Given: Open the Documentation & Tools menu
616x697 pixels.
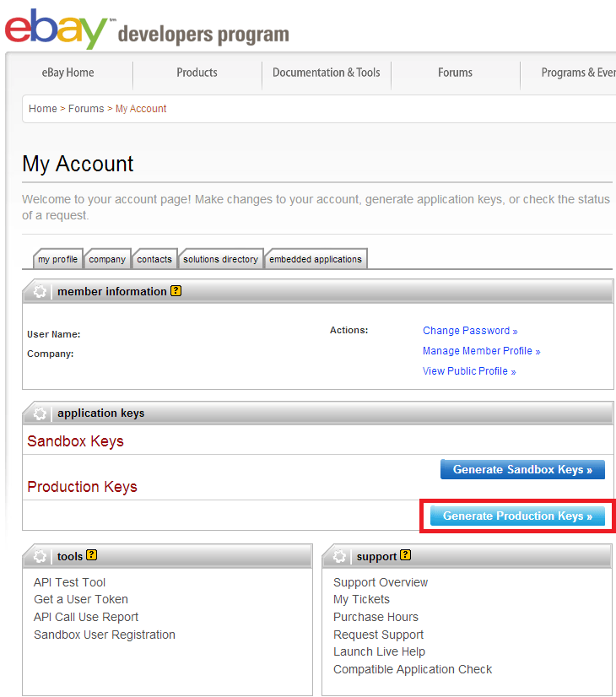Looking at the screenshot, I should pyautogui.click(x=327, y=73).
